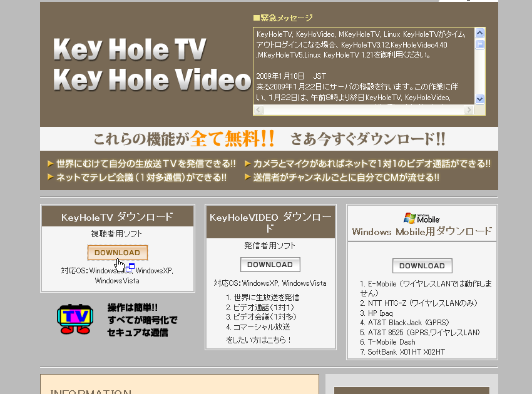This screenshot has height=394, width=532.
Task: Click the 2009年1月10日 JST date line
Action: [291, 76]
